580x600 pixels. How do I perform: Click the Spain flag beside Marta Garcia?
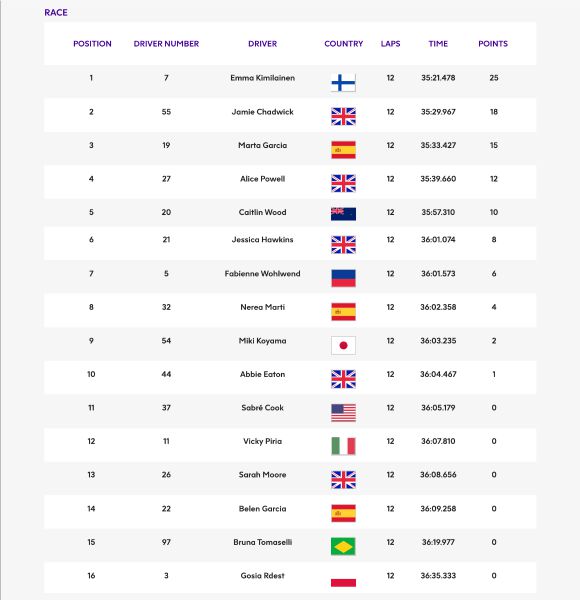[343, 150]
